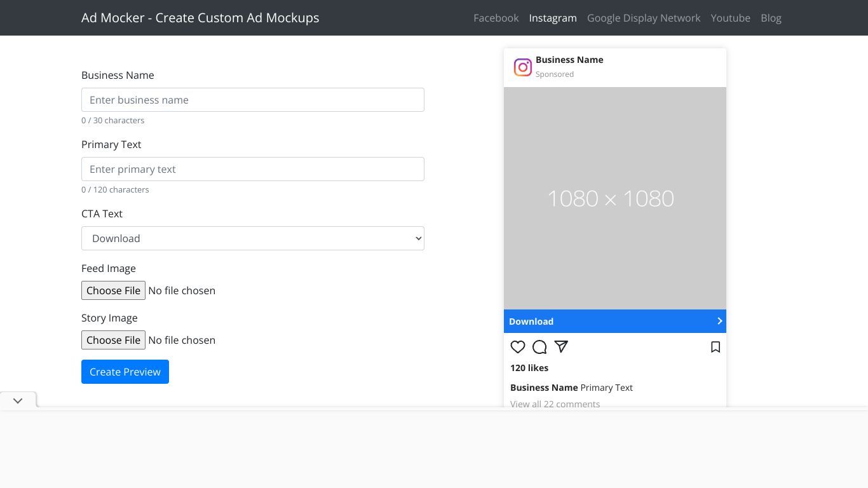
Task: Click the blue Download CTA bar in the preview
Action: point(615,321)
